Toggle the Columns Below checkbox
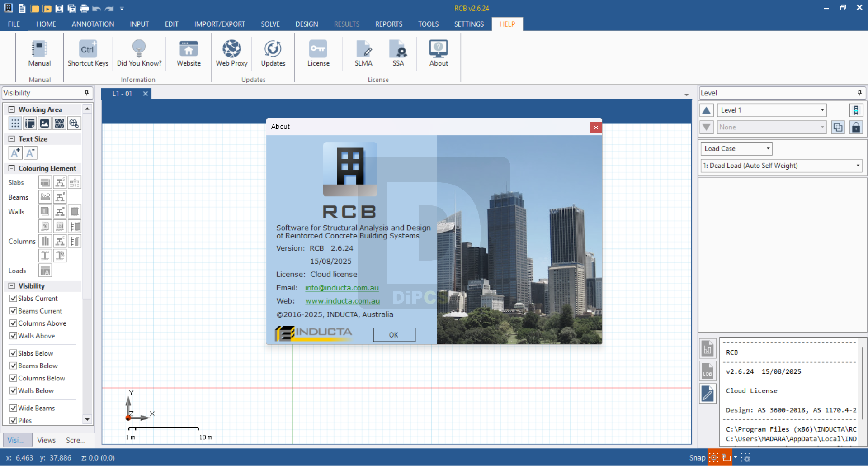 (x=13, y=378)
